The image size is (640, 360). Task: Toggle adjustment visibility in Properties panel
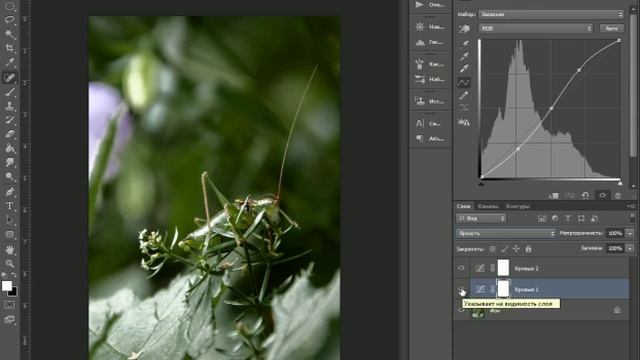pos(602,196)
